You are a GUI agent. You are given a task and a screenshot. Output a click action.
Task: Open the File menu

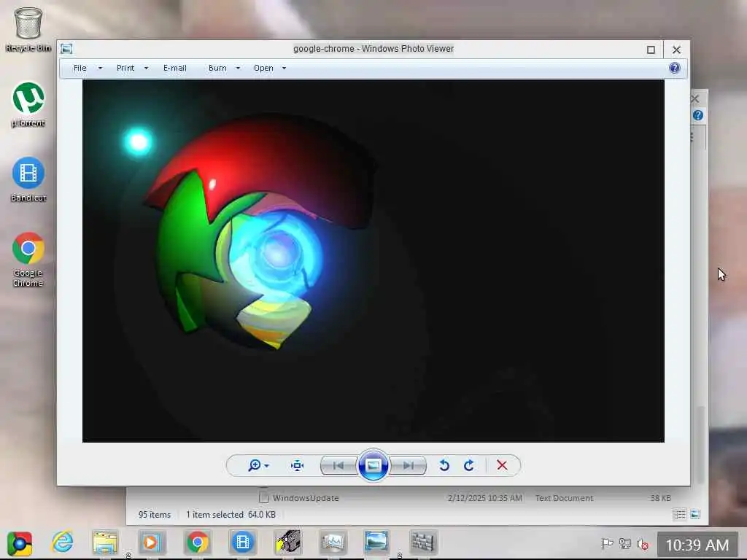point(80,68)
